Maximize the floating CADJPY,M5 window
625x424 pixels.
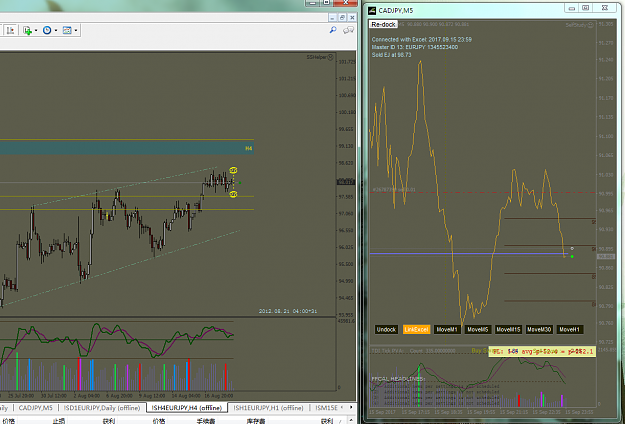click(x=586, y=8)
